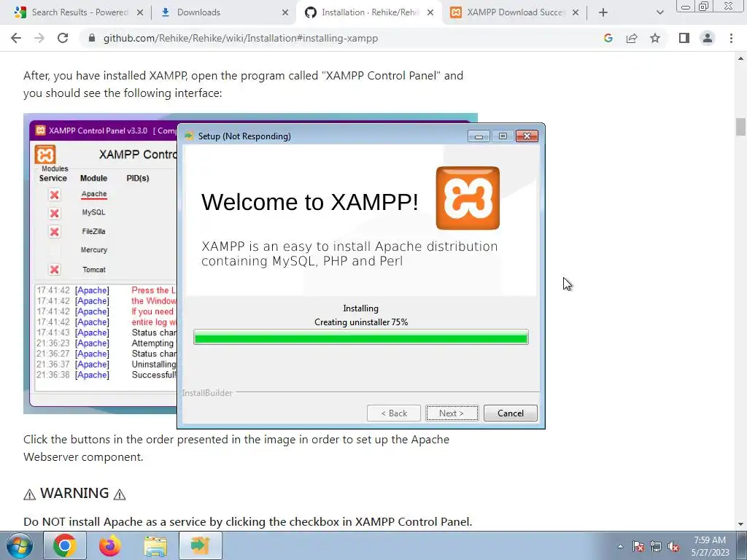The height and width of the screenshot is (560, 747).
Task: Open the Chrome profile avatar
Action: (x=708, y=38)
